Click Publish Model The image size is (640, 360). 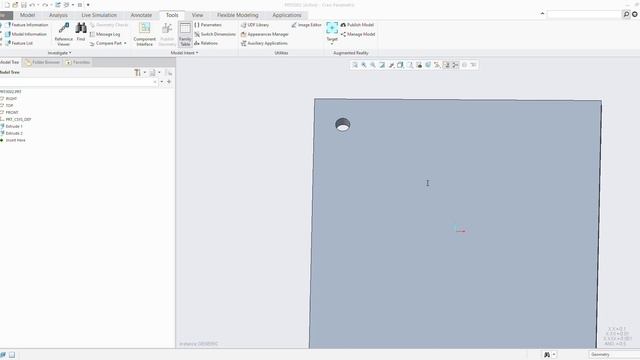coord(357,25)
